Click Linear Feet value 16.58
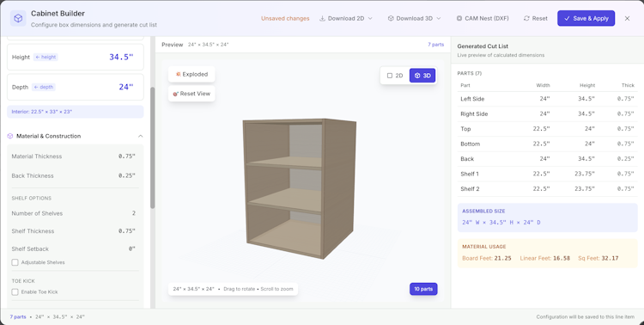Viewport: 644px width, 325px height. coord(562,258)
